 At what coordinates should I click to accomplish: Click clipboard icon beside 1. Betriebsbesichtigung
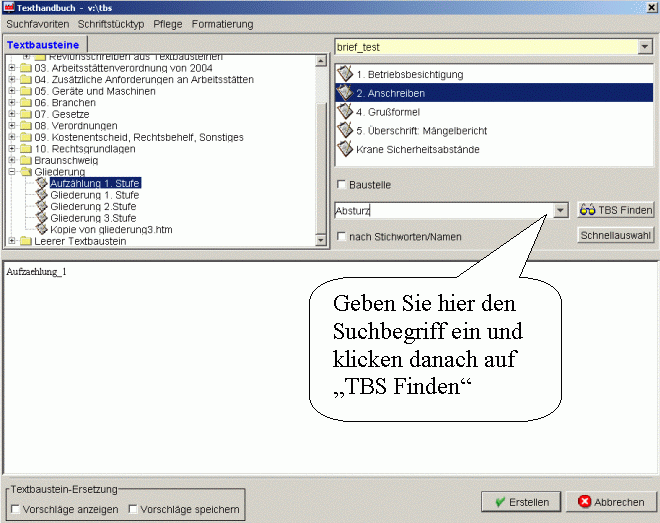(345, 74)
